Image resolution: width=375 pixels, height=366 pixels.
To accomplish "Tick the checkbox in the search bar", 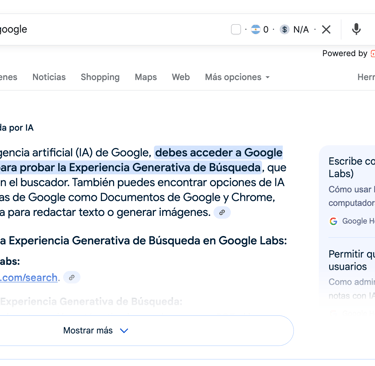I will coord(236,29).
